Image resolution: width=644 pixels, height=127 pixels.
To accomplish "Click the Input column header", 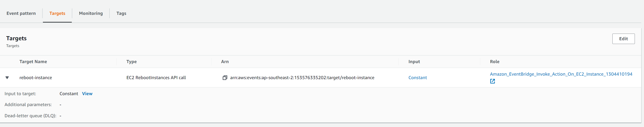I will pos(414,61).
